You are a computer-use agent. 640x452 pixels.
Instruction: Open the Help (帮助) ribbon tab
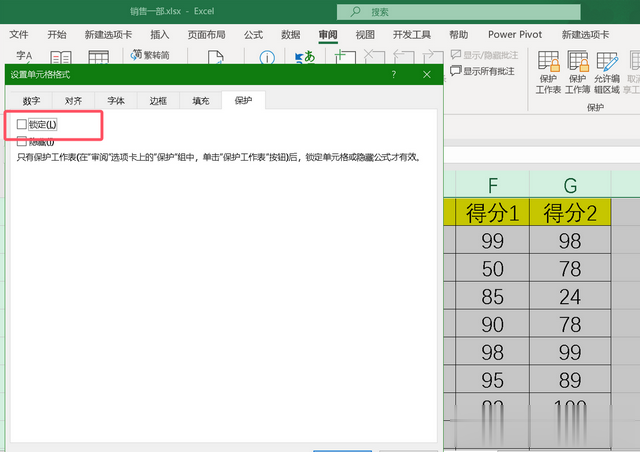pyautogui.click(x=459, y=35)
